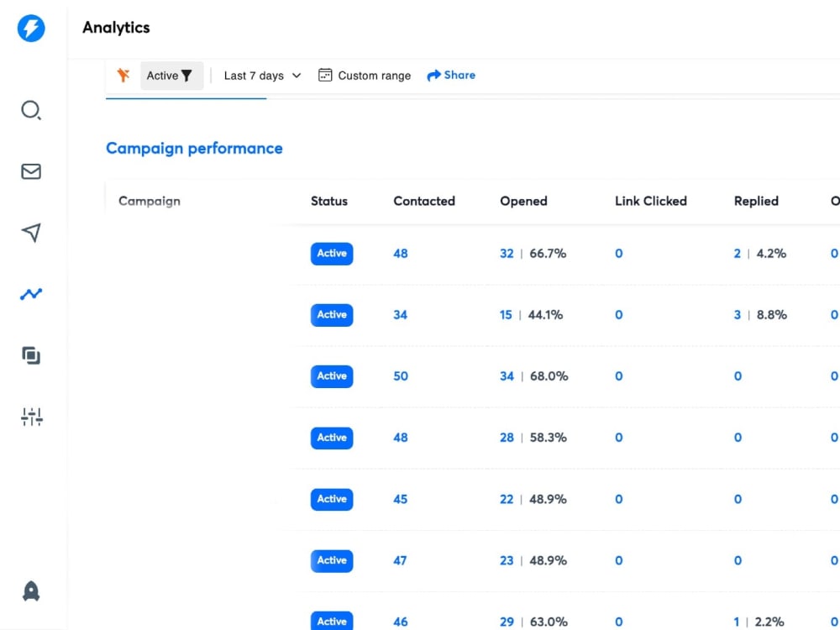Click contacted count 45
Viewport: 840px width, 630px height.
point(400,499)
